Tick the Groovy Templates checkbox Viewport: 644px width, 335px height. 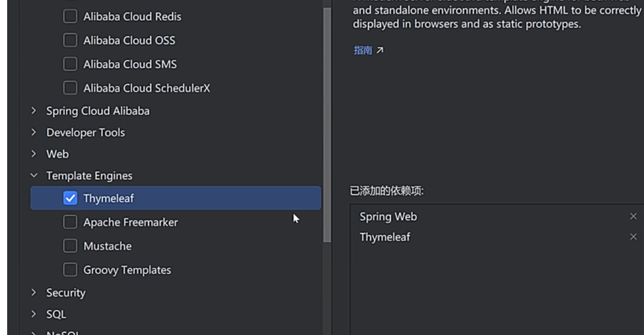click(70, 269)
